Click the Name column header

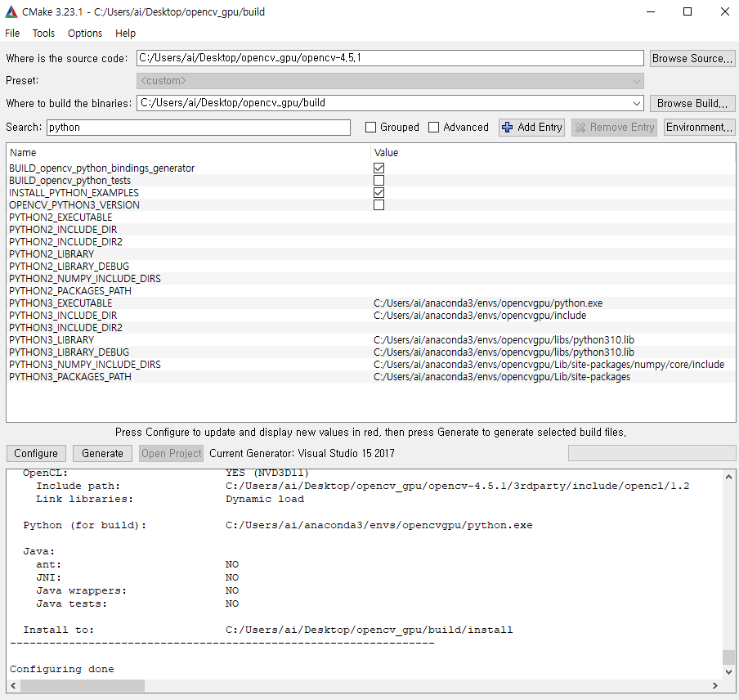point(23,153)
